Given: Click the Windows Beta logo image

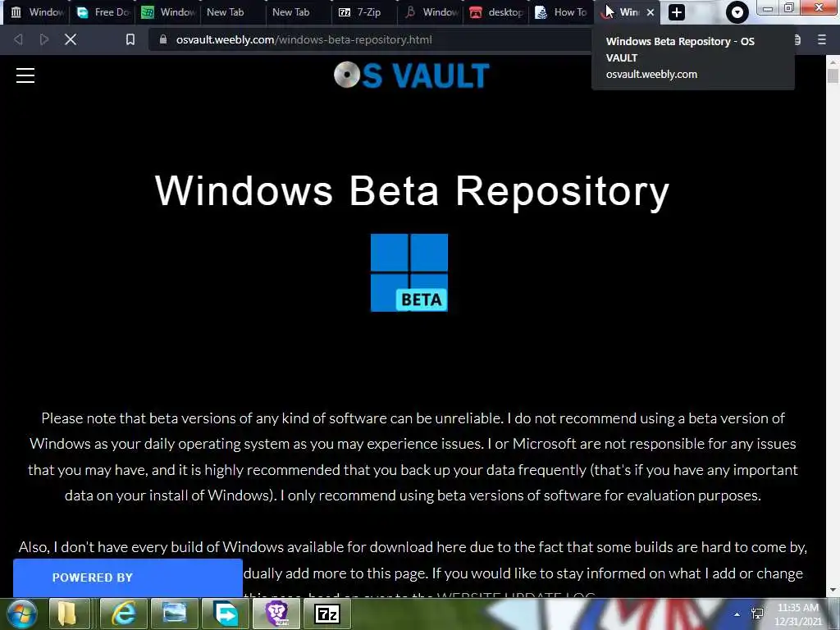Looking at the screenshot, I should pyautogui.click(x=409, y=272).
